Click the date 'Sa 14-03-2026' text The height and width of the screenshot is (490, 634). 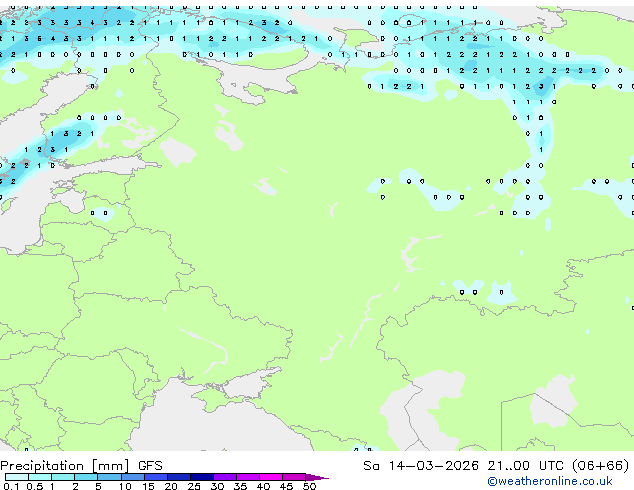pyautogui.click(x=421, y=466)
